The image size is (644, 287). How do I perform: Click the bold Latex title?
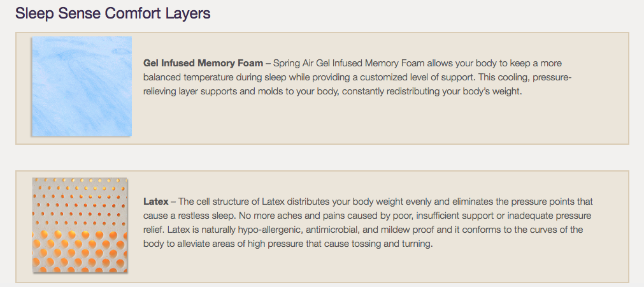point(155,202)
